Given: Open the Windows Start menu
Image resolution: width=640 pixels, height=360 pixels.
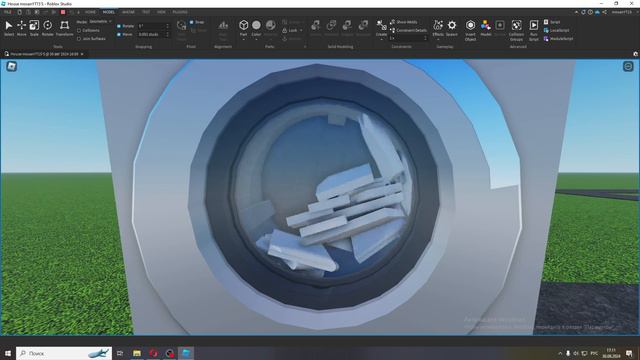Looking at the screenshot, I should pos(7,353).
